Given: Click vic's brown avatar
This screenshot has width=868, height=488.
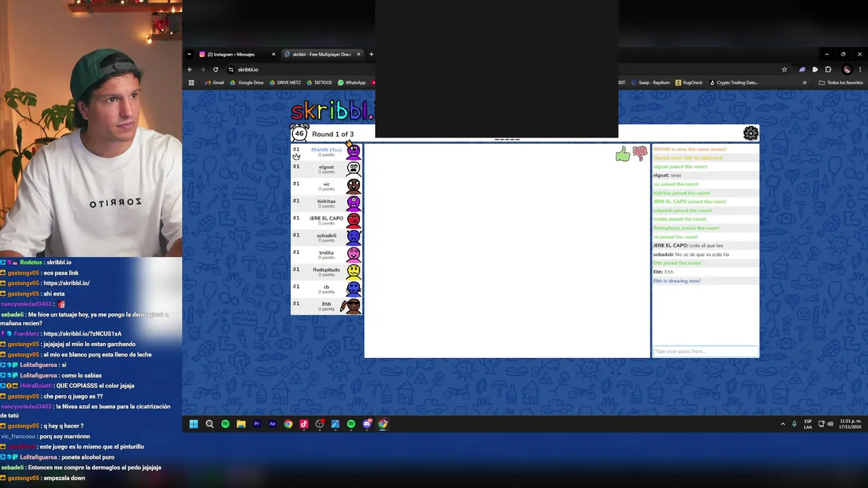Looking at the screenshot, I should click(353, 186).
